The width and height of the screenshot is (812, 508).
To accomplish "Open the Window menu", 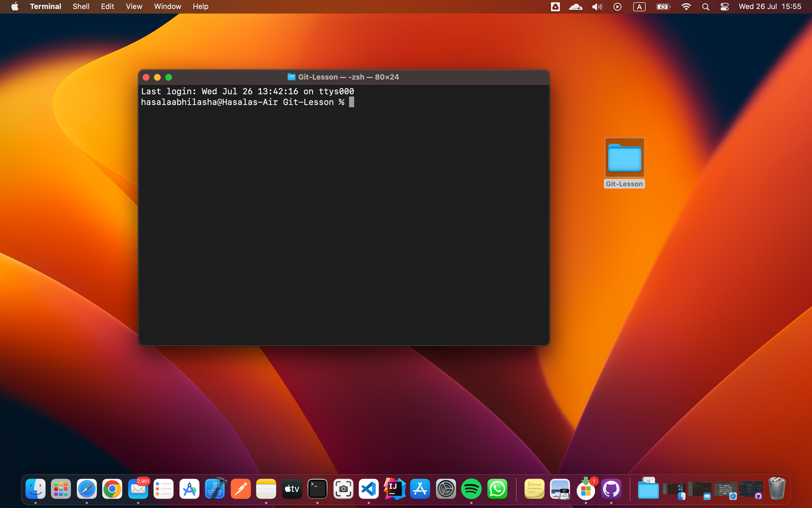I will pyautogui.click(x=167, y=7).
